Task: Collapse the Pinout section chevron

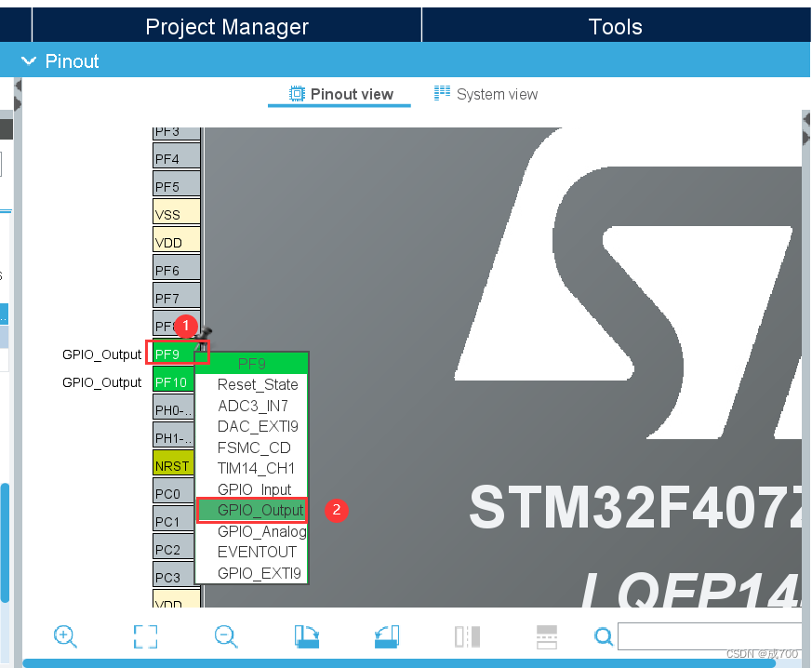Action: pos(29,61)
